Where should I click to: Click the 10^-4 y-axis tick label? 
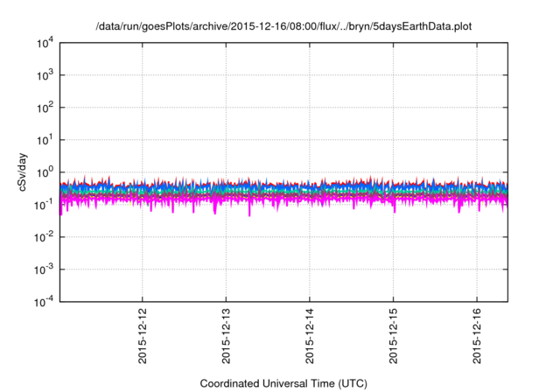click(x=44, y=302)
